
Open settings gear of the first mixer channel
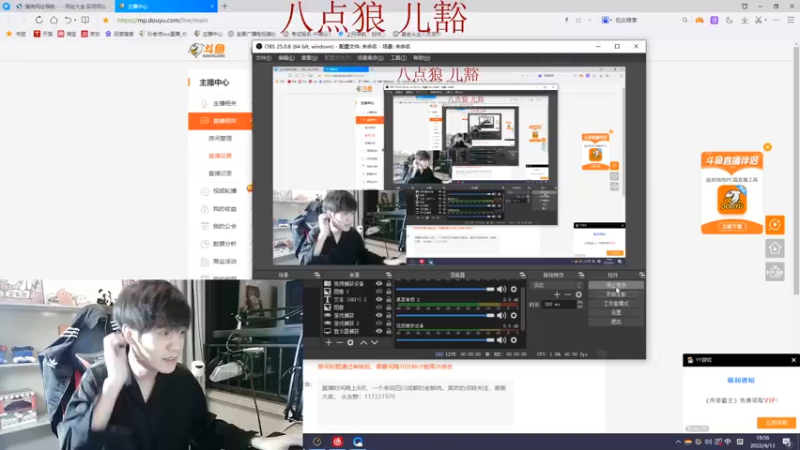coord(514,289)
